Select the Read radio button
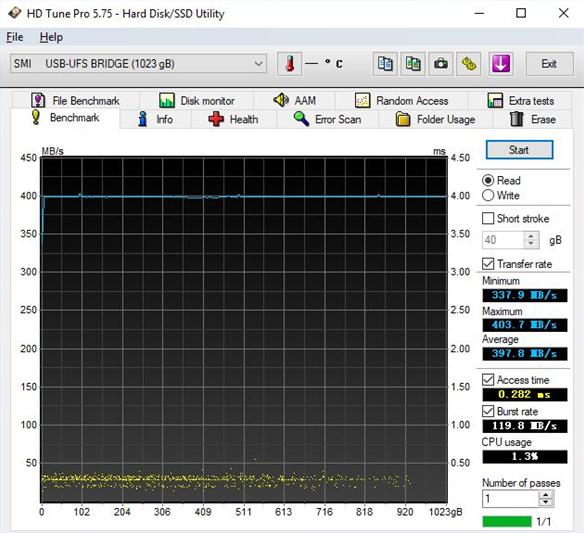 point(488,181)
